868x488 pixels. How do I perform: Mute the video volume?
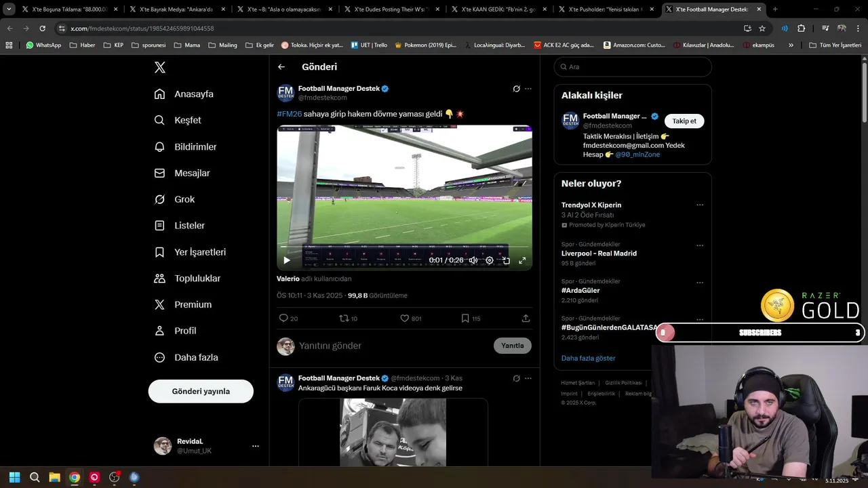pos(473,260)
